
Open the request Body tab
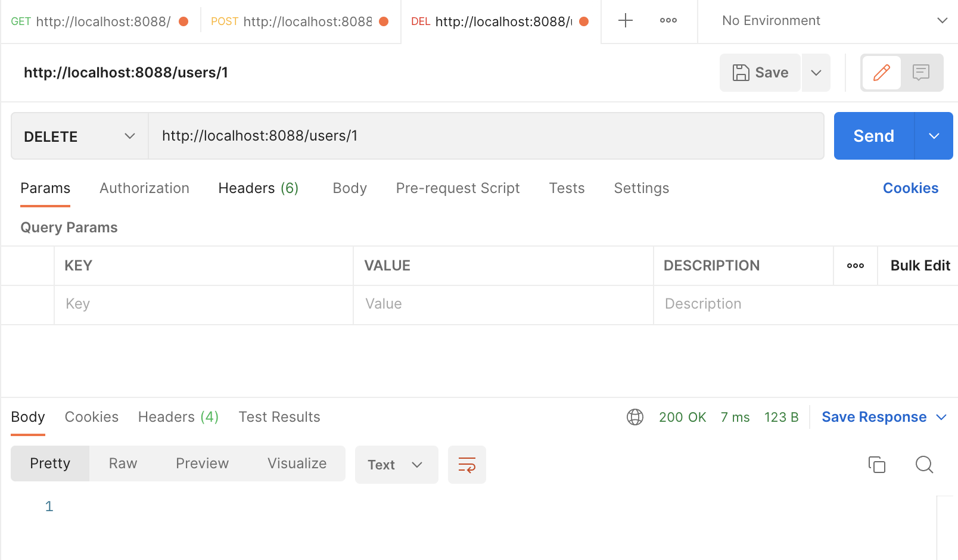(350, 188)
